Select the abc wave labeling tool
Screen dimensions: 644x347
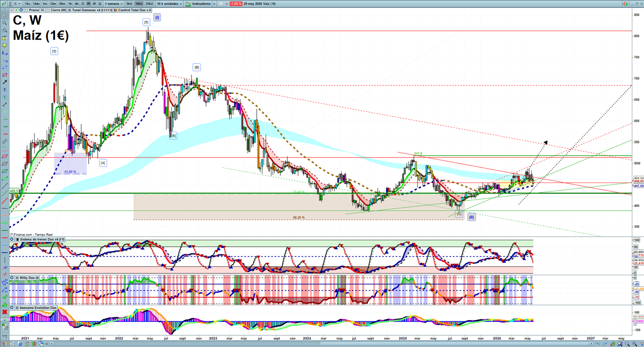coord(4,290)
